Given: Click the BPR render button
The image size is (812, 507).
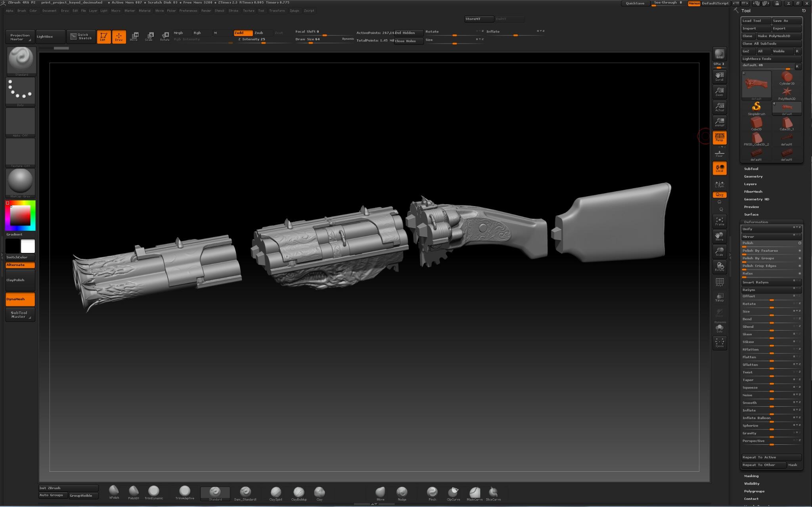Looking at the screenshot, I should click(720, 54).
